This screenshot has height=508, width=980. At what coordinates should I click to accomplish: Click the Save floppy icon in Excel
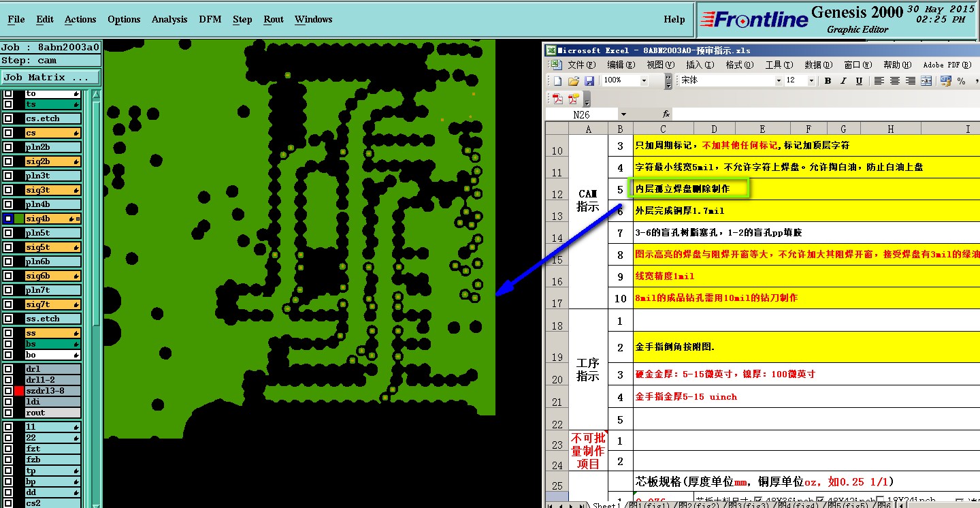(589, 81)
